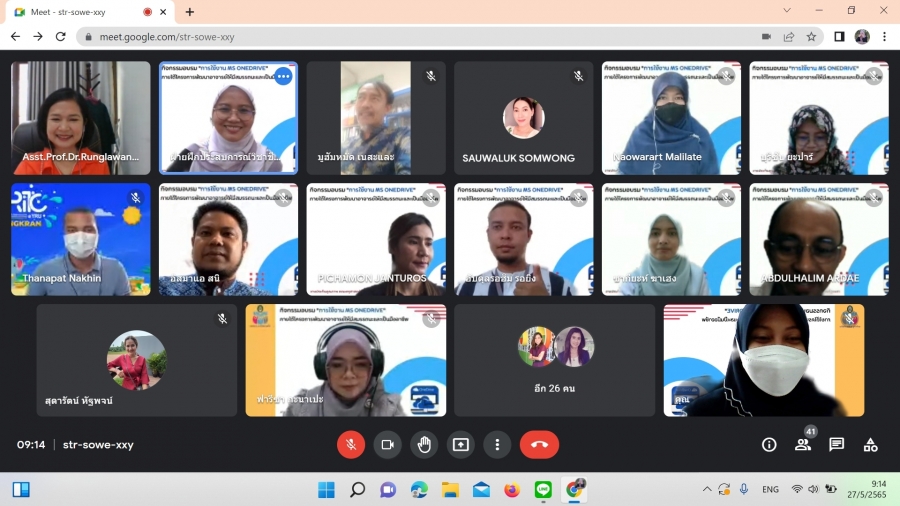Screen dimensions: 900x506
Task: Show the participants list people icon
Action: [802, 445]
